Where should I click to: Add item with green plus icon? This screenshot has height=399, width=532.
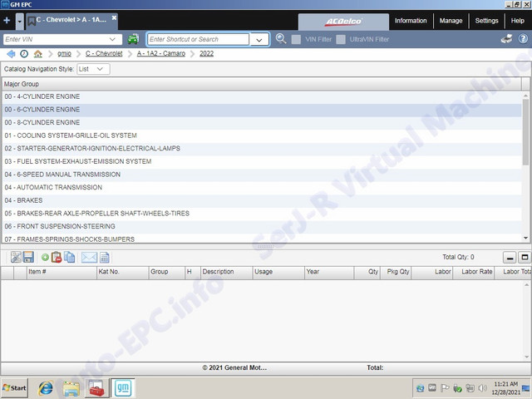[x=45, y=258]
